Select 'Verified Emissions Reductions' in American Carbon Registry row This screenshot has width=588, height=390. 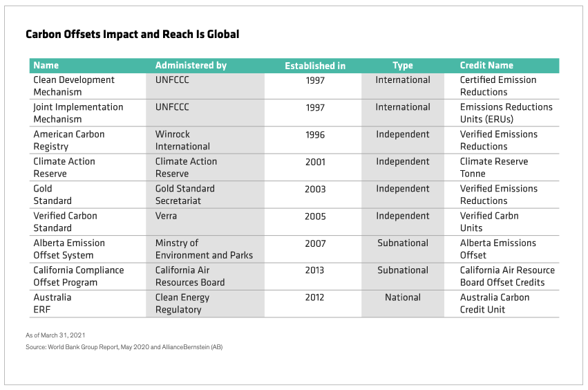point(499,140)
